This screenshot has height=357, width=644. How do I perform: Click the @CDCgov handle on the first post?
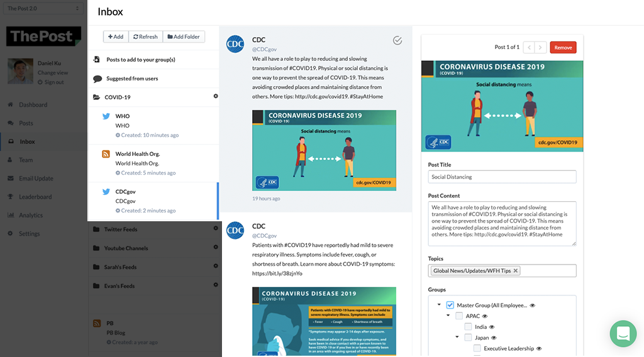pos(264,49)
